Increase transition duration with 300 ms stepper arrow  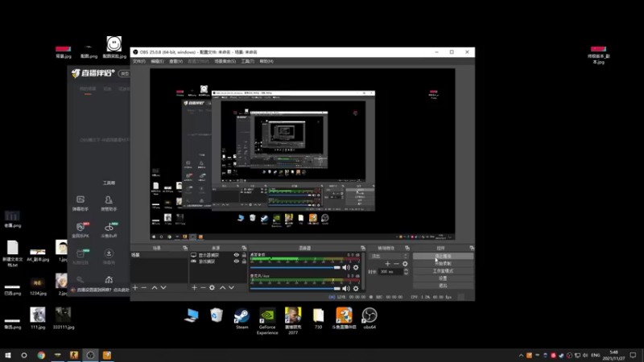coord(407,270)
